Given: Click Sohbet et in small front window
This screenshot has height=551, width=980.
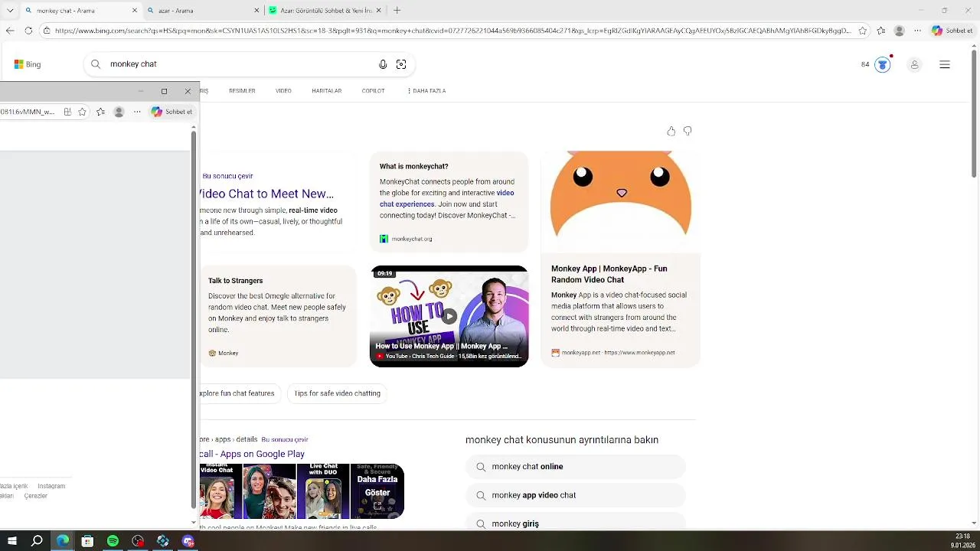Looking at the screenshot, I should [172, 112].
